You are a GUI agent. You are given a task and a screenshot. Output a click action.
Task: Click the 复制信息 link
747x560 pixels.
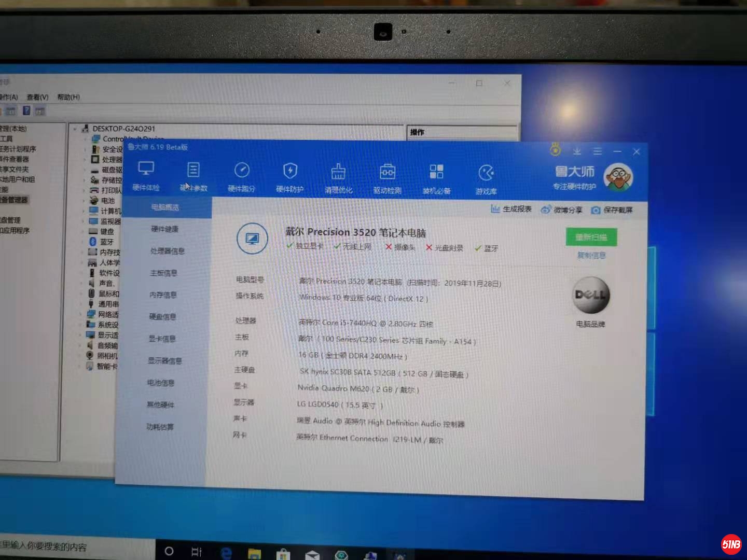point(591,256)
